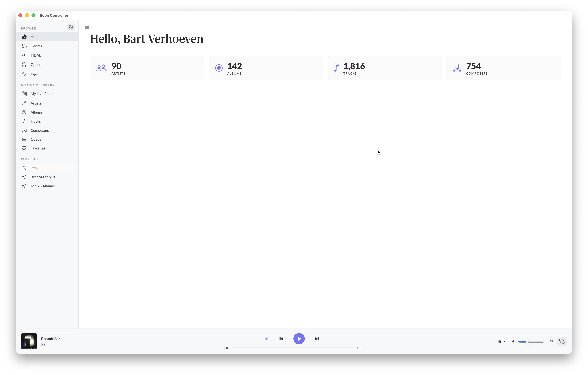
Task: Select the Tracks menu item
Action: click(x=36, y=121)
